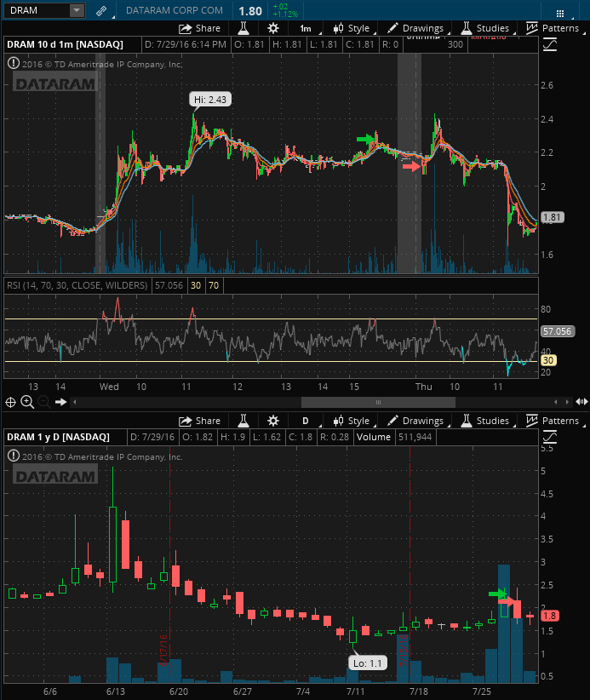Click the DRAM 1 y D [NASDAQ] title
This screenshot has width=590, height=700.
(58, 437)
